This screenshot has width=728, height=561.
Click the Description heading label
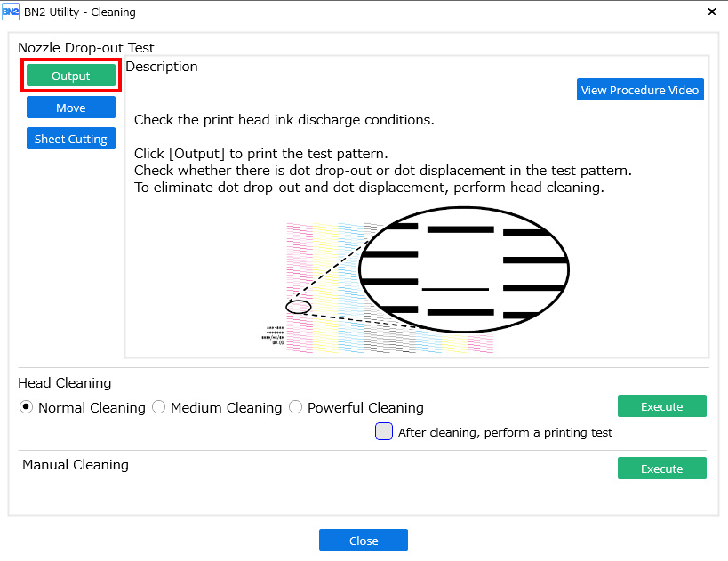[162, 67]
